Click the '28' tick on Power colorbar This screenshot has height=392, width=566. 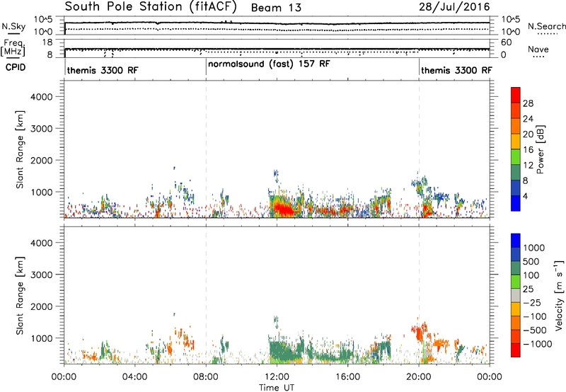pyautogui.click(x=528, y=103)
